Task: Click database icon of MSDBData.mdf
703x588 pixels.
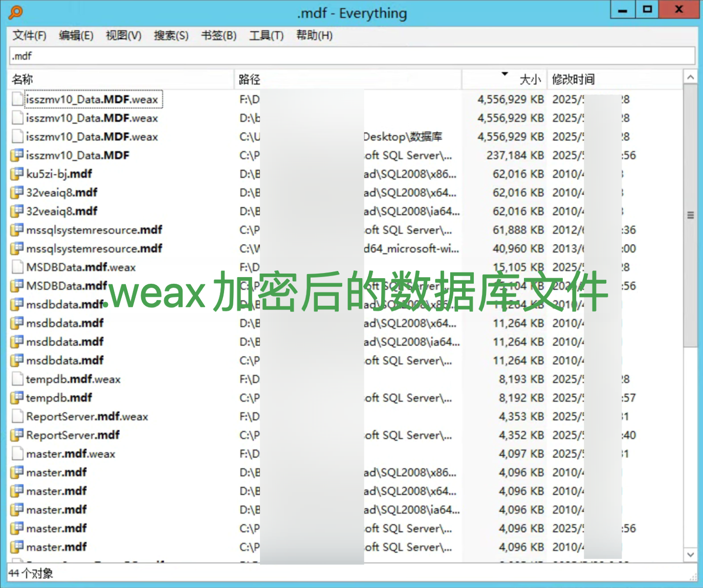Action: (x=17, y=285)
